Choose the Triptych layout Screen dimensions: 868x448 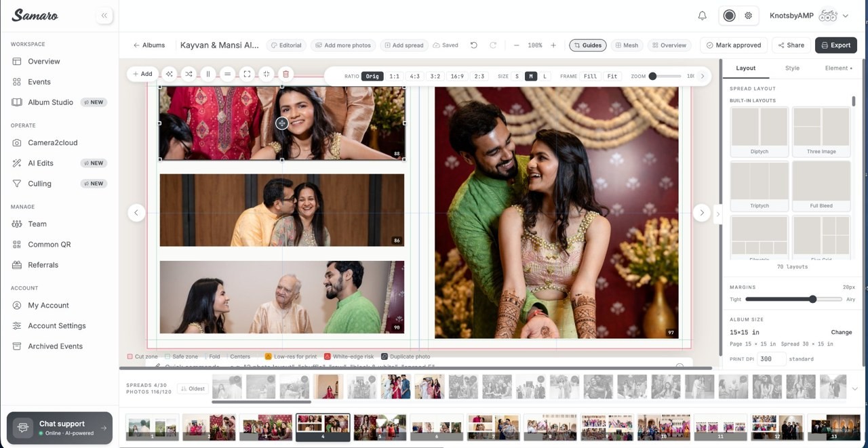[x=759, y=186]
